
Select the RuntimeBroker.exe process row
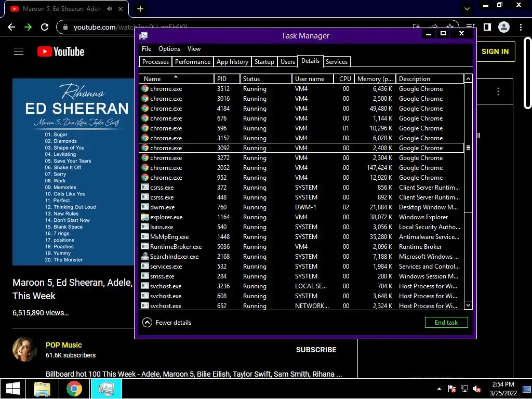(301, 247)
